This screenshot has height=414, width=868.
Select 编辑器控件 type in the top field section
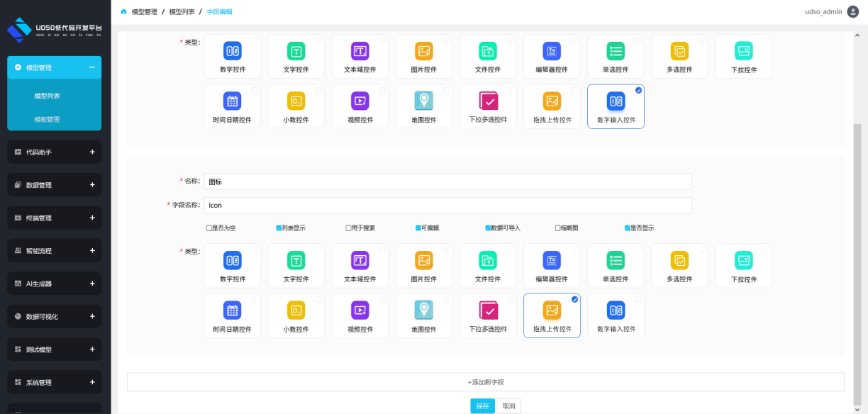[x=551, y=57]
